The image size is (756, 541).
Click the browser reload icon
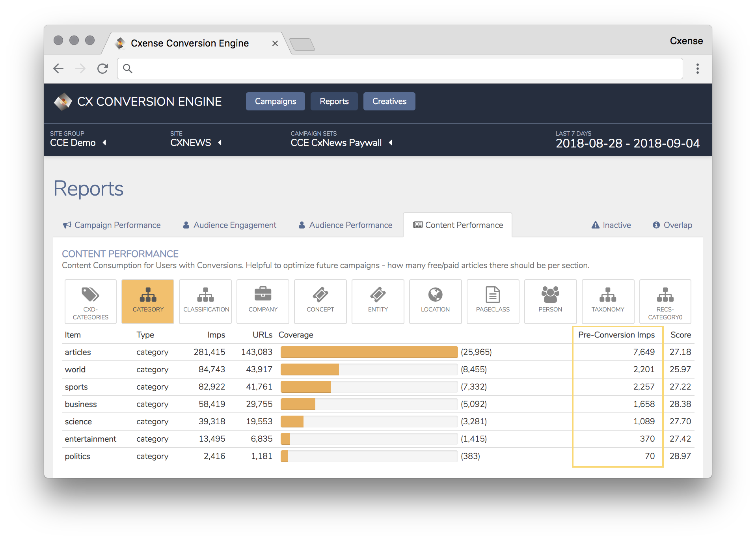[x=102, y=69]
